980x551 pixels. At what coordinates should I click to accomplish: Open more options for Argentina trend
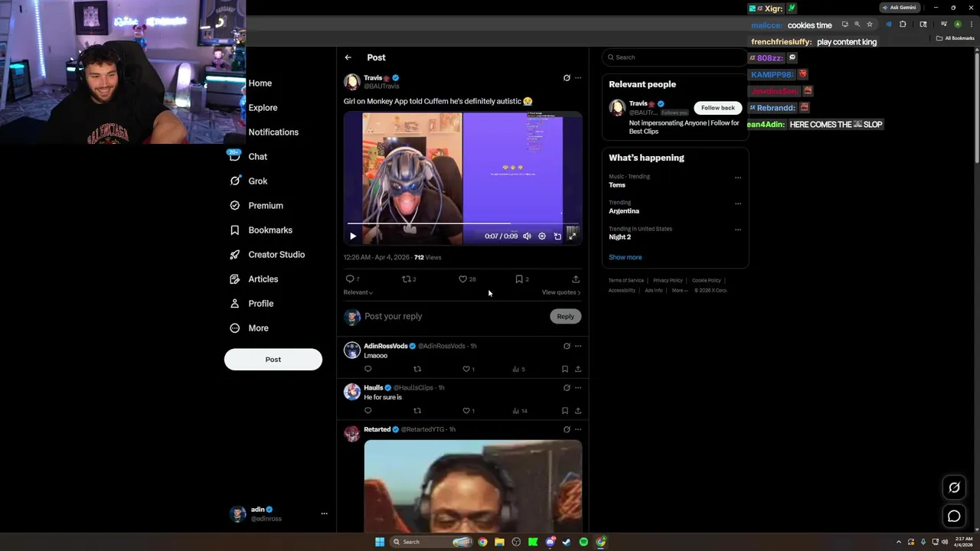(738, 204)
